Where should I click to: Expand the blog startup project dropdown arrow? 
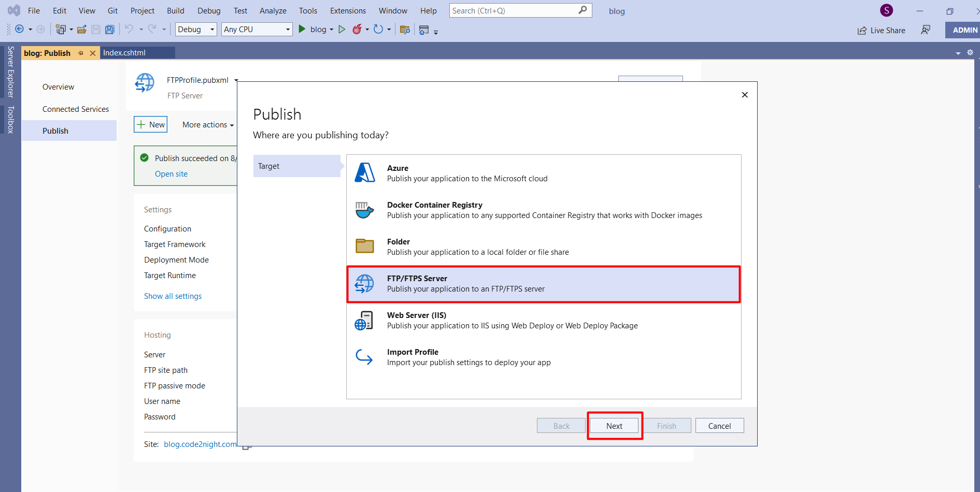click(332, 30)
